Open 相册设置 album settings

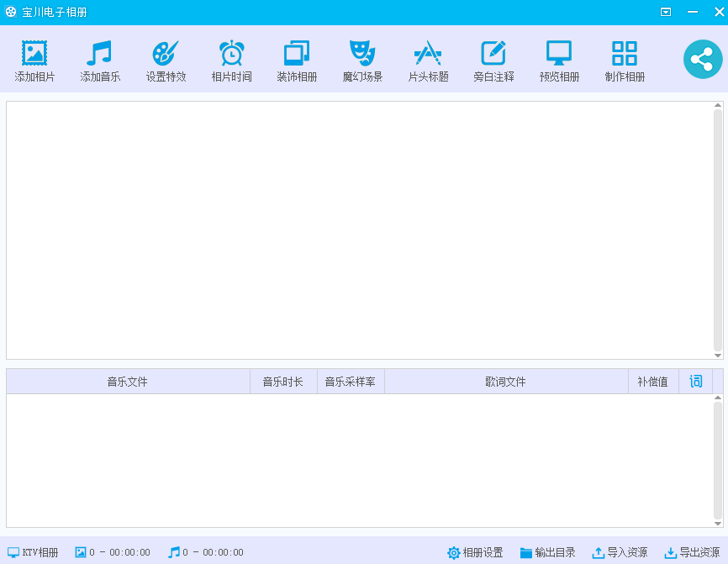point(475,552)
